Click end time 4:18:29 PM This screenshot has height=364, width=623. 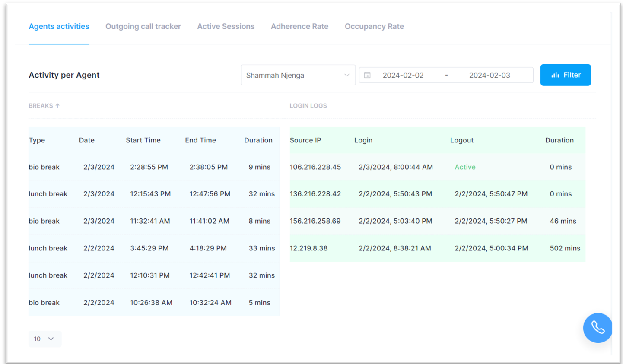[x=208, y=248]
